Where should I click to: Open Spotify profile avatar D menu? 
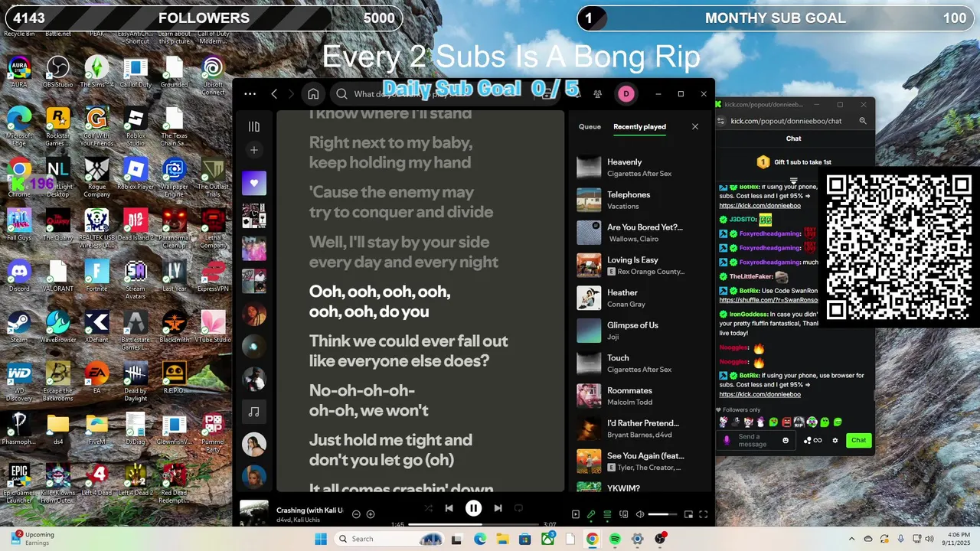(626, 94)
